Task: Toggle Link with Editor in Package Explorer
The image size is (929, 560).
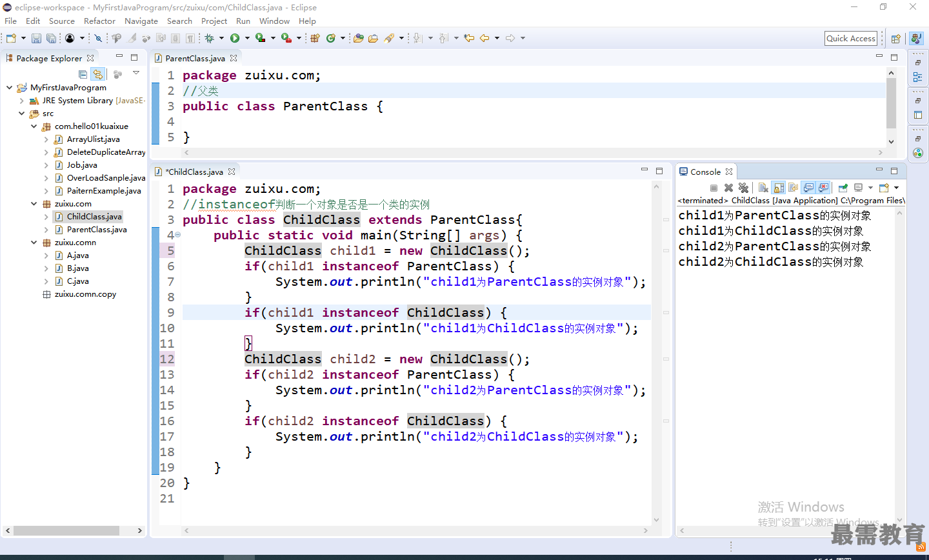Action: 97,74
